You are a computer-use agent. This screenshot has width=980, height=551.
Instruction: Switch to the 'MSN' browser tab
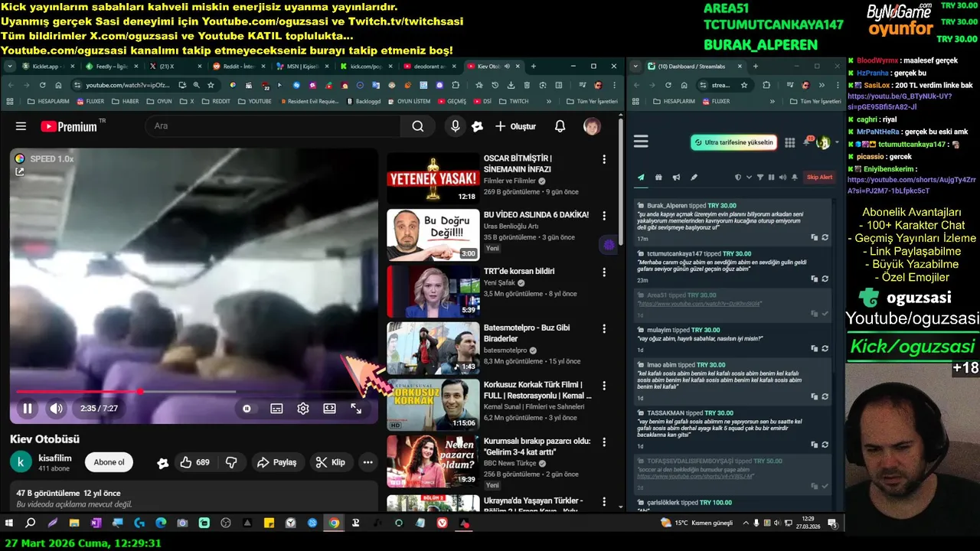(x=304, y=67)
